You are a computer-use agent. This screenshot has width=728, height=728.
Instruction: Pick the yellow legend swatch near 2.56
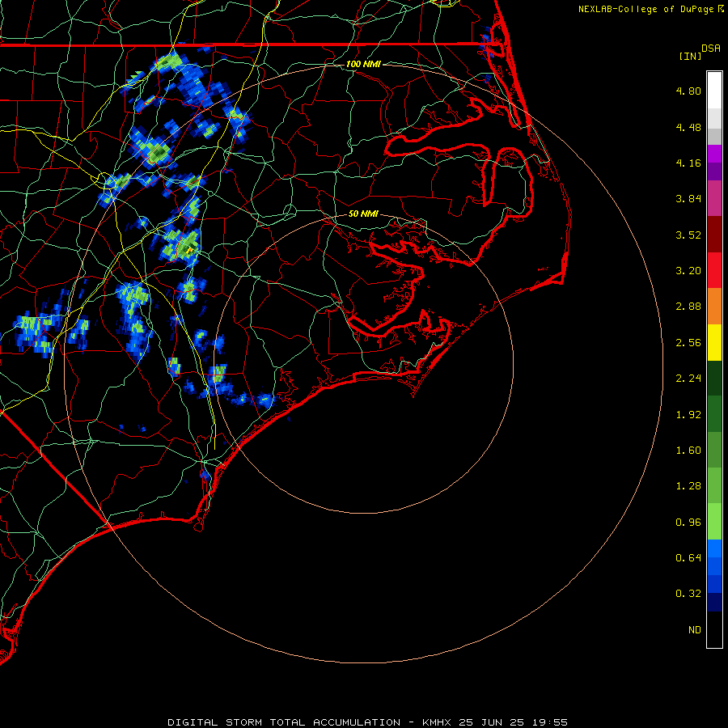pos(714,342)
